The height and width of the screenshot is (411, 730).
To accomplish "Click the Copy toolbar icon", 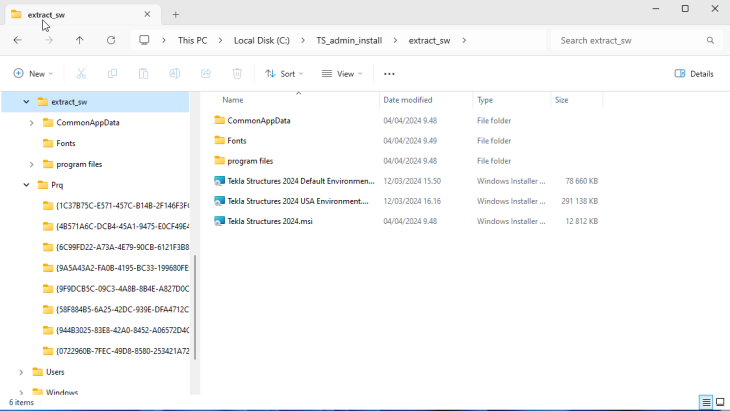I will click(112, 74).
